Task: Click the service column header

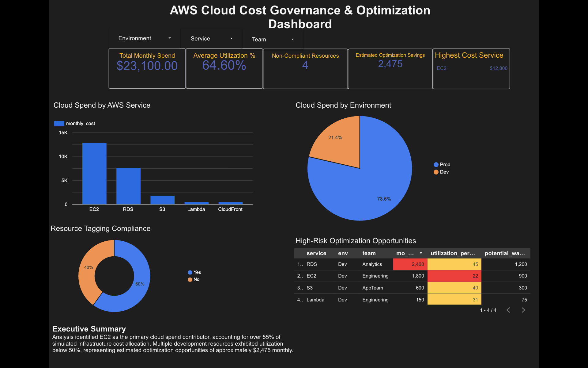Action: click(316, 253)
